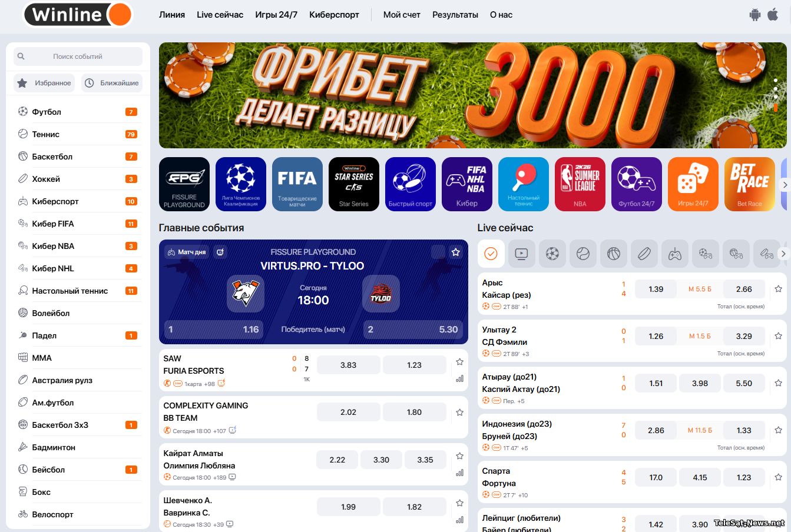This screenshot has width=791, height=532.
Task: Focus the Поиск событий search field
Action: pos(78,56)
